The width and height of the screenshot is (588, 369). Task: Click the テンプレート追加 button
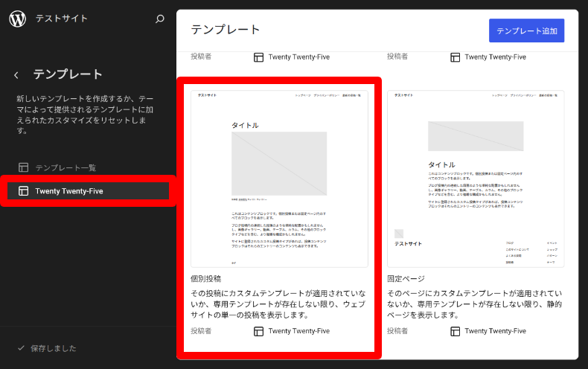[x=526, y=31]
